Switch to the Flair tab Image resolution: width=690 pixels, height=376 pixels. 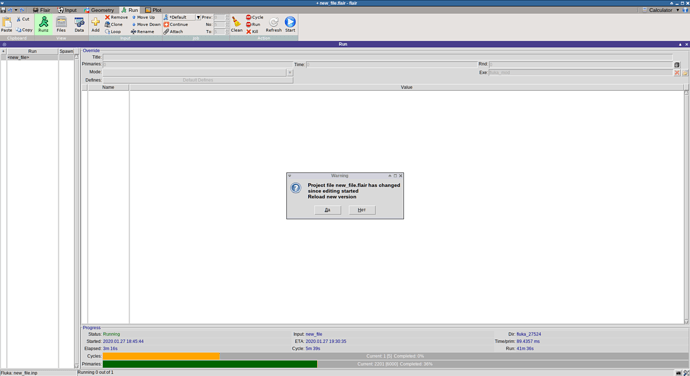(41, 10)
